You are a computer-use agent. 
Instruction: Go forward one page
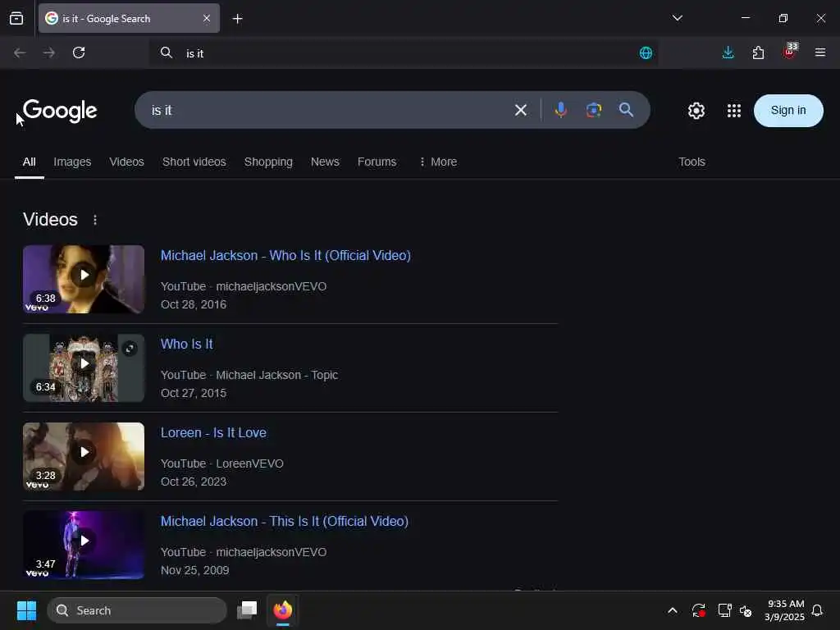coord(48,52)
